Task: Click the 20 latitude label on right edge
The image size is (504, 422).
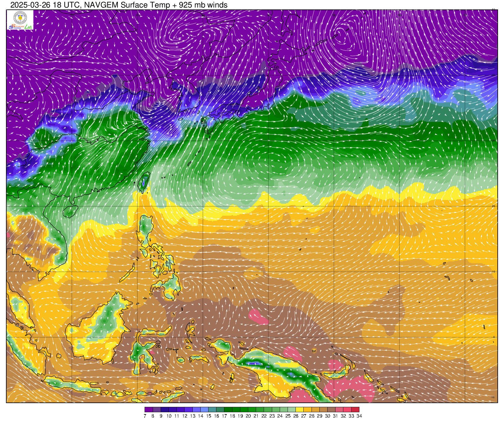Action: 493,206
